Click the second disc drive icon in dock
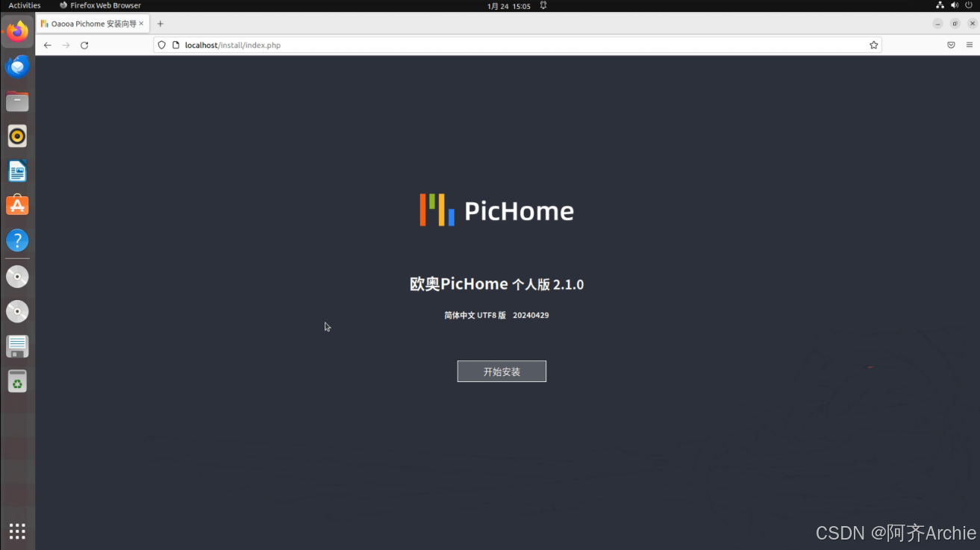Viewport: 980px width, 550px height. [x=17, y=311]
